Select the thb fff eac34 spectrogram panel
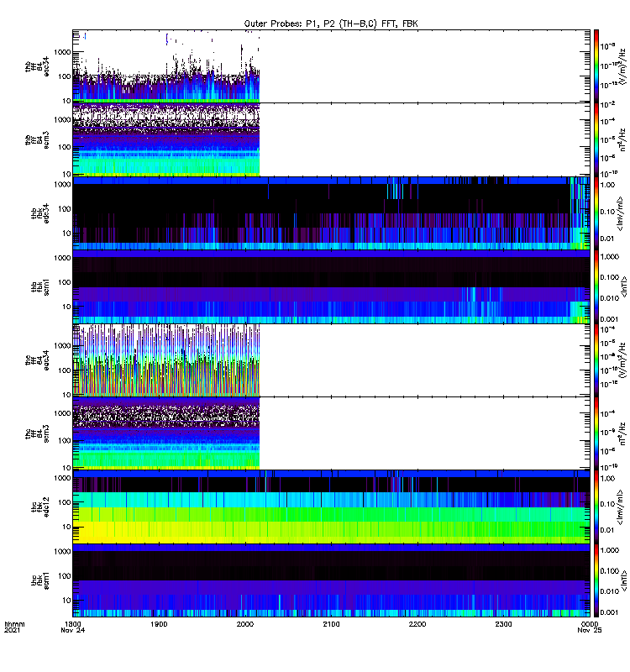The width and height of the screenshot is (630, 672). (331, 66)
